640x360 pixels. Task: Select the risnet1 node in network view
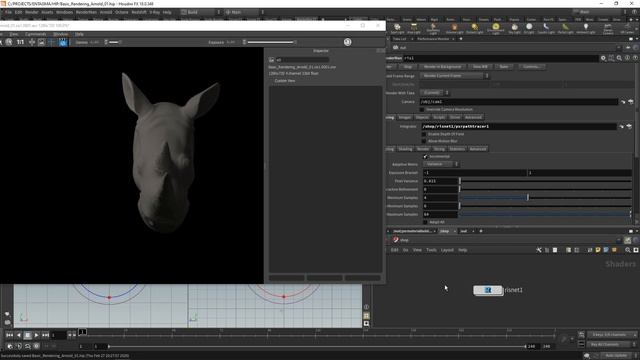488,290
